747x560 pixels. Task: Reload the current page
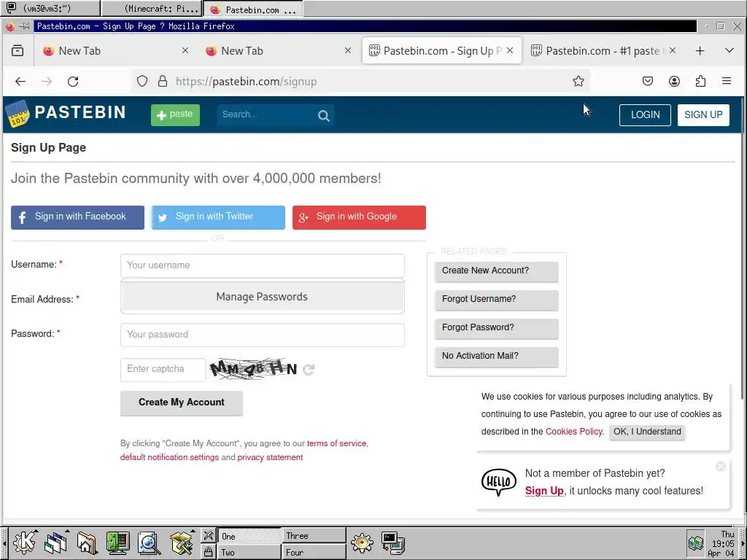tap(73, 82)
